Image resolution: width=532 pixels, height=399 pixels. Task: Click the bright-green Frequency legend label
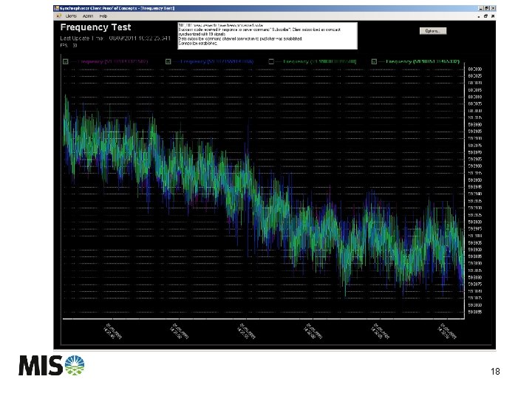point(423,61)
